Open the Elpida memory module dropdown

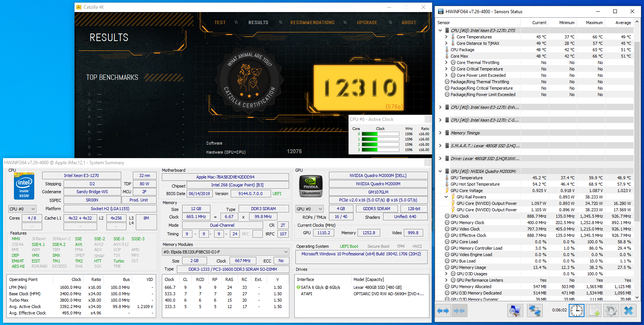(225, 252)
